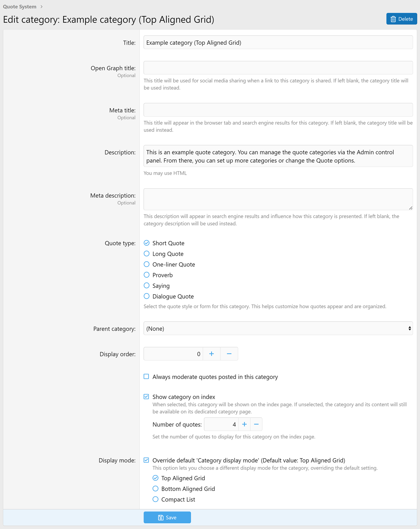Click the minus icon to decrease Display order

229,354
